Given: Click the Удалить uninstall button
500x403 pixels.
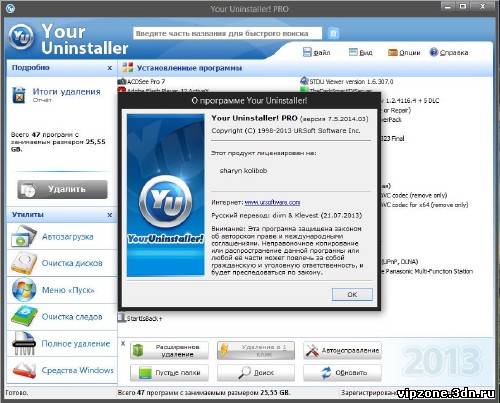Looking at the screenshot, I should click(x=62, y=189).
